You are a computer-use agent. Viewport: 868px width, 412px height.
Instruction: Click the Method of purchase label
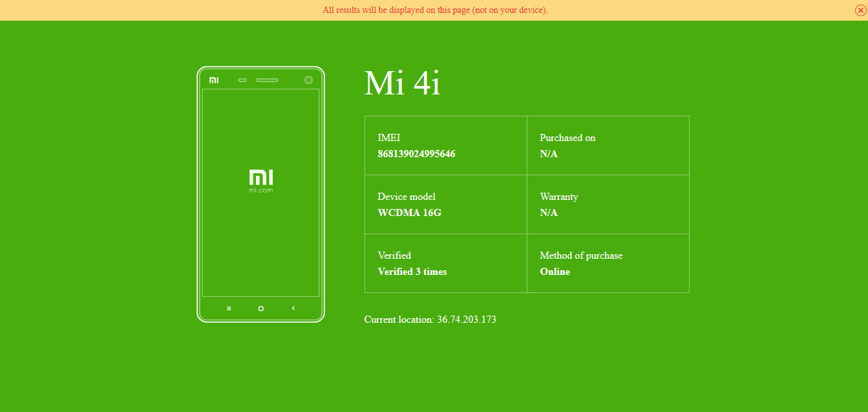coord(581,255)
